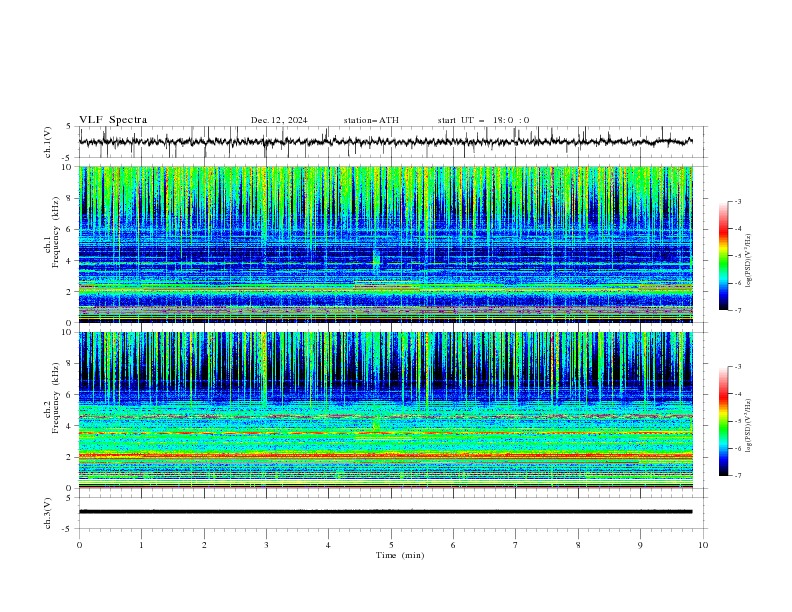Click the "-4" tick on lower color bar
The width and height of the screenshot is (792, 612).
coord(737,394)
